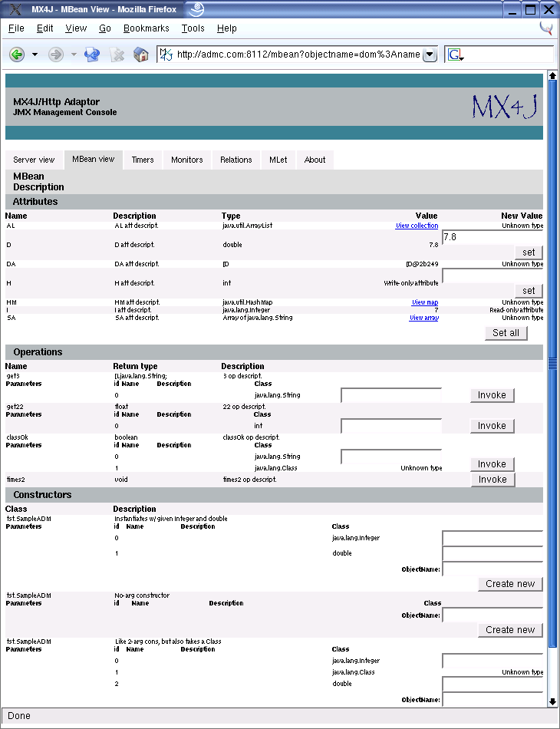Open the Go menu

click(x=105, y=28)
